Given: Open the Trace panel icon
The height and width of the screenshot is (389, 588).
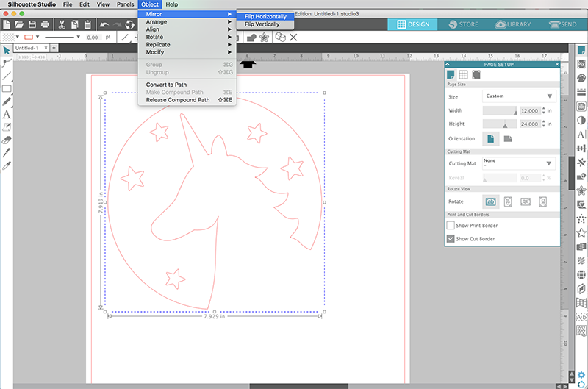Looking at the screenshot, I should click(581, 106).
